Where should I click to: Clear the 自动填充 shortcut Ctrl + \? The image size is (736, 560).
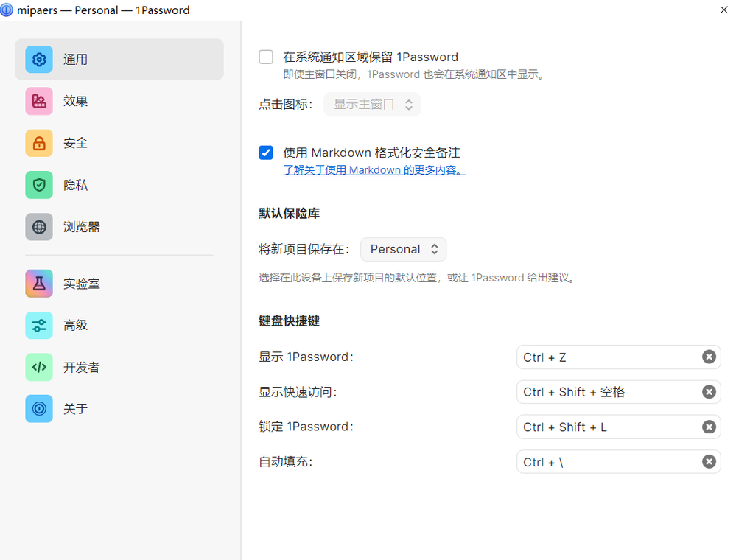[709, 462]
